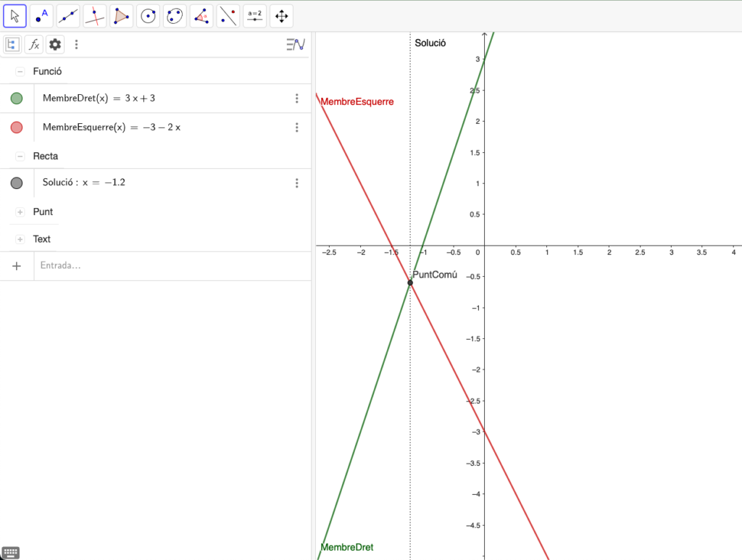
Task: Pick the Polygon tool
Action: click(122, 15)
